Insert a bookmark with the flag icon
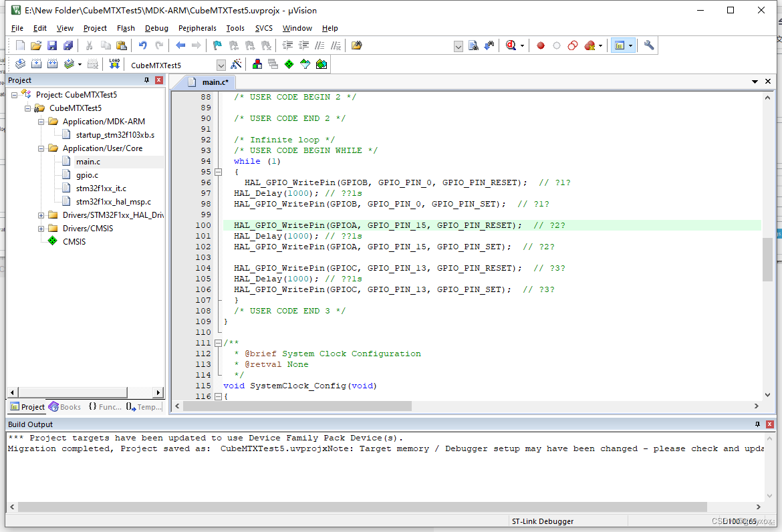This screenshot has width=782, height=532. pos(217,45)
